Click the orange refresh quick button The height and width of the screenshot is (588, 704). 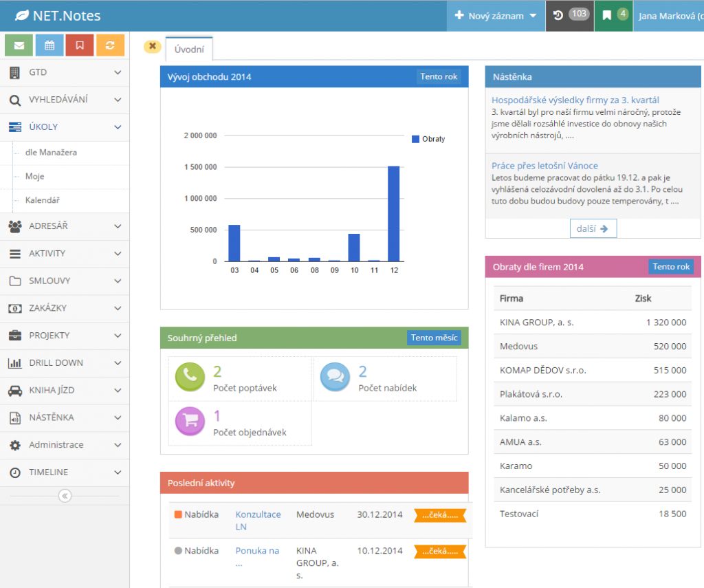pos(110,45)
